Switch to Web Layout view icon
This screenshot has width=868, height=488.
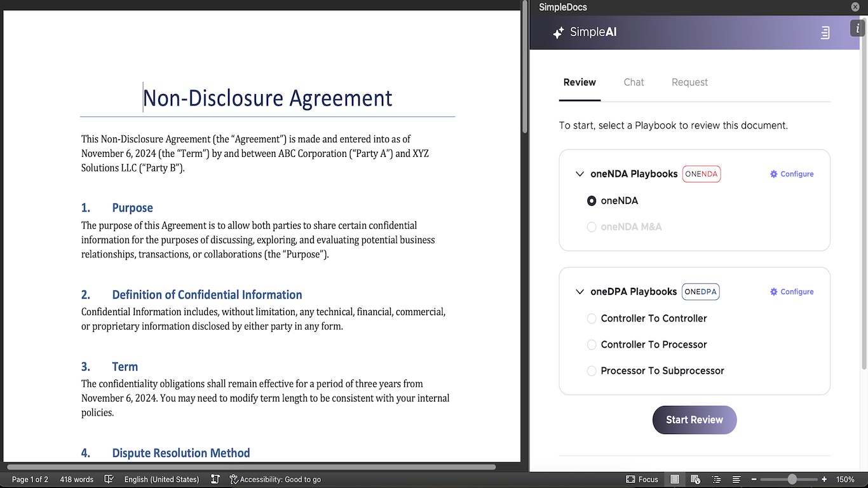(x=695, y=479)
